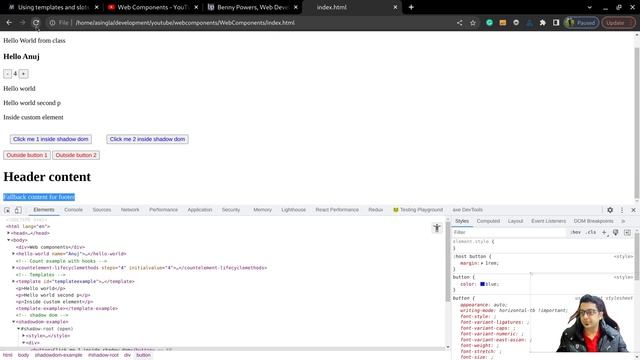640x360 pixels.
Task: View site information icon in address bar
Action: (52, 23)
